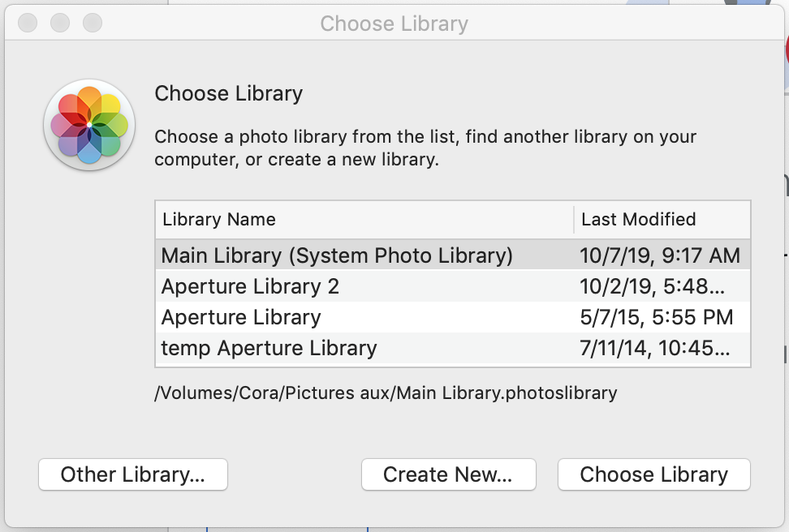
Task: Sort by the Last Modified column header
Action: (639, 220)
